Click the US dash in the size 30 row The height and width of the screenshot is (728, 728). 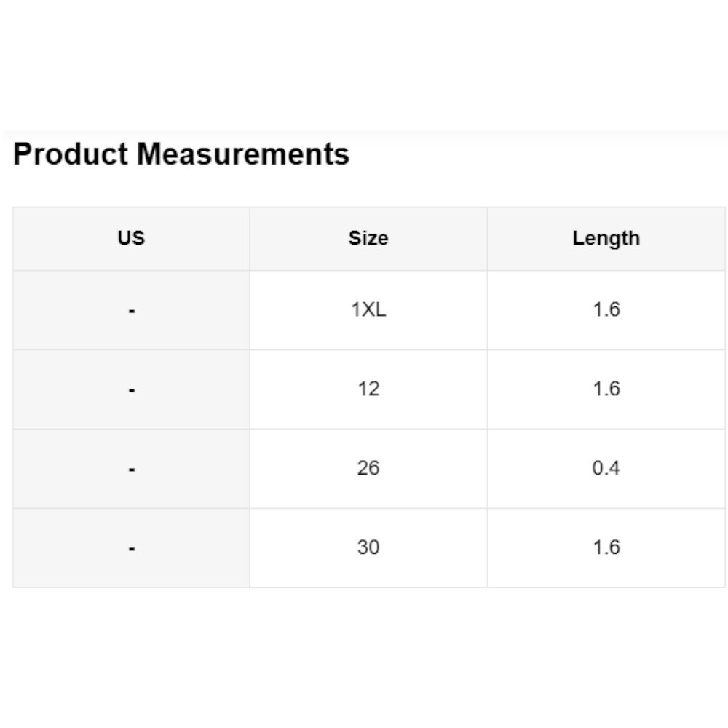(x=131, y=550)
